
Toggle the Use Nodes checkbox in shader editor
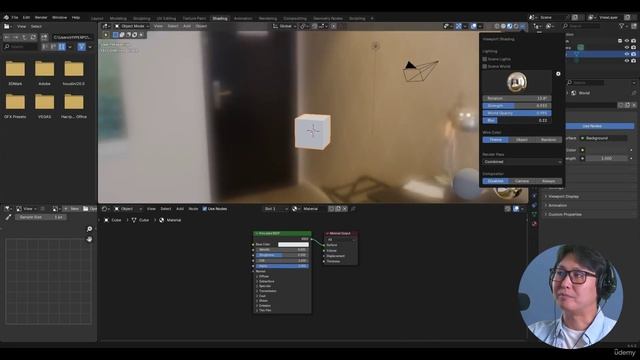204,209
